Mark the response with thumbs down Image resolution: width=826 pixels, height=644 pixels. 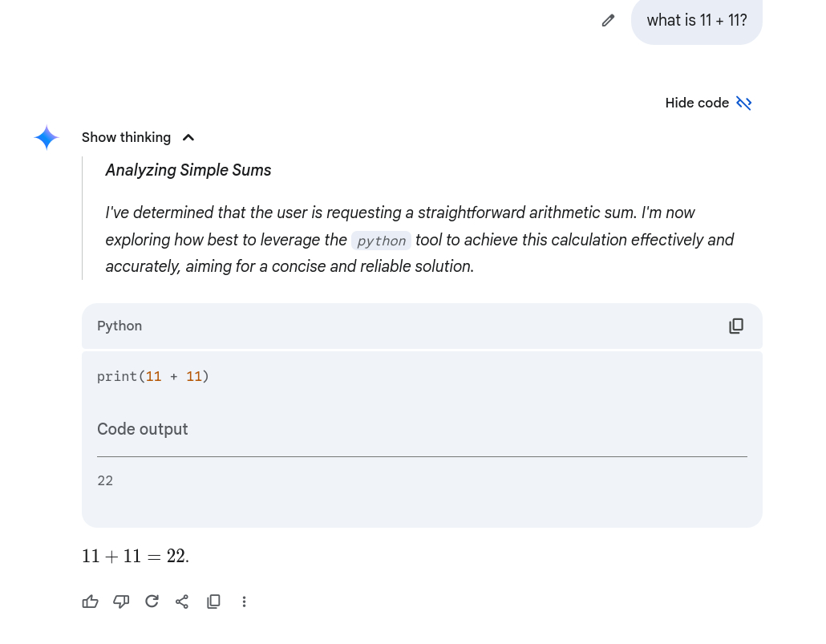point(121,601)
